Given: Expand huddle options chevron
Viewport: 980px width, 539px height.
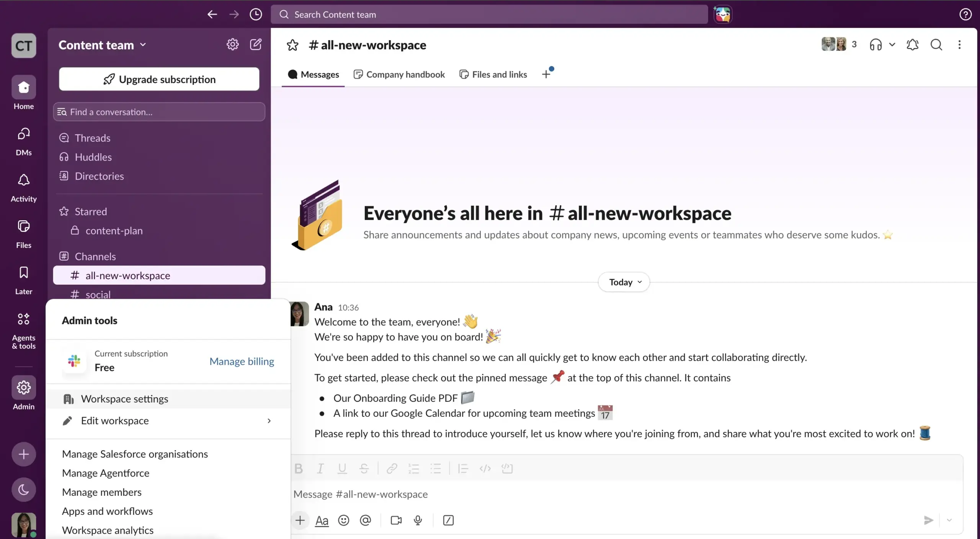Looking at the screenshot, I should [x=892, y=45].
